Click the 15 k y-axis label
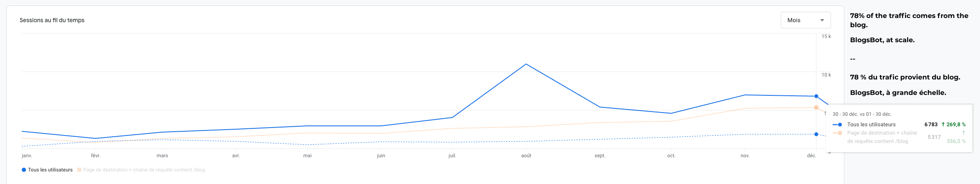Viewport: 980px width, 184px height. [x=826, y=36]
